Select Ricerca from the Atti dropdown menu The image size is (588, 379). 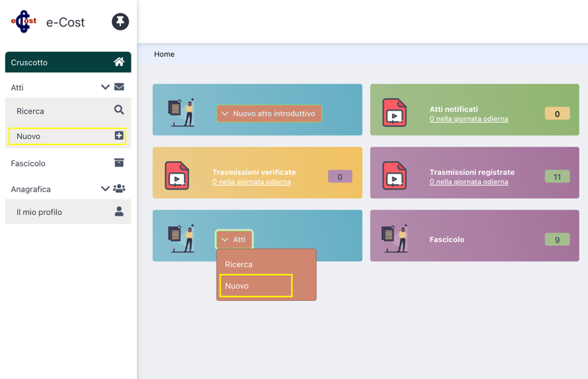coord(239,264)
